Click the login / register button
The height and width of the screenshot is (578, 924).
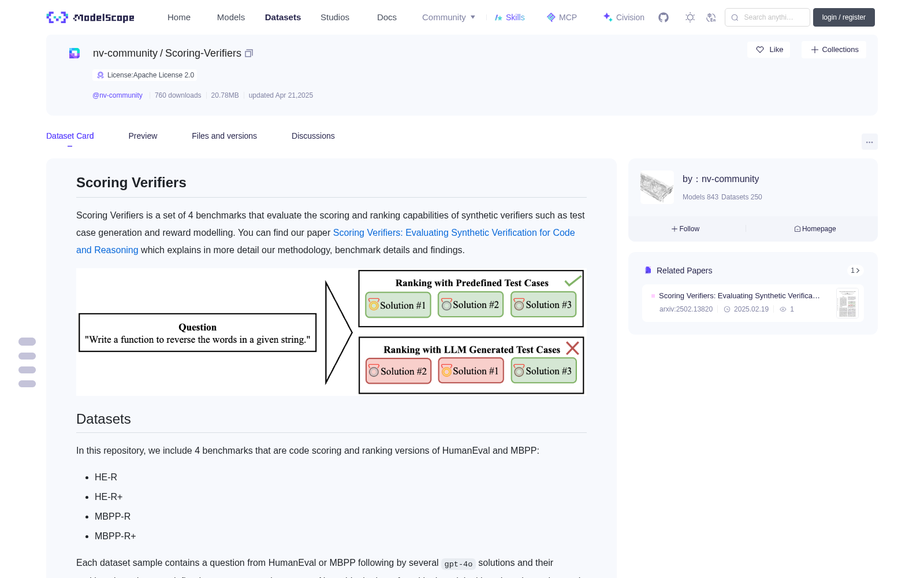[844, 17]
